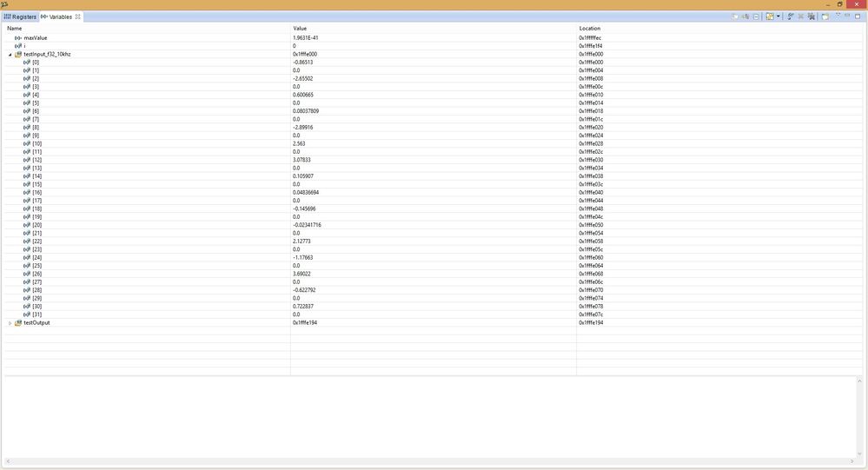Click the layout/open new view icon
Screen dimensions: 868x470
pyautogui.click(x=770, y=17)
